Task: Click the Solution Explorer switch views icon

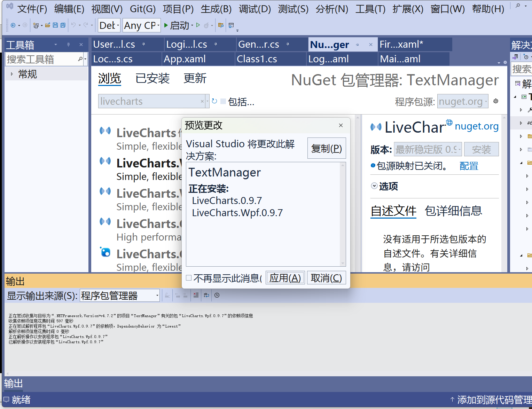Action: (515, 57)
